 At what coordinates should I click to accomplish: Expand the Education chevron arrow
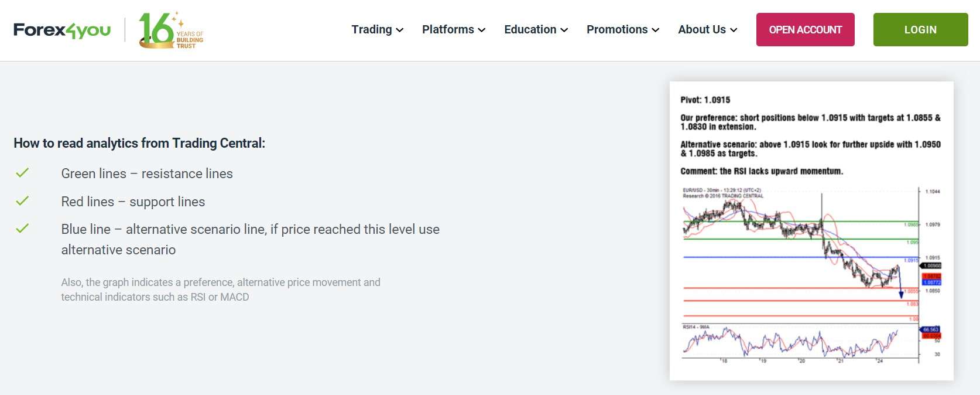click(x=564, y=30)
